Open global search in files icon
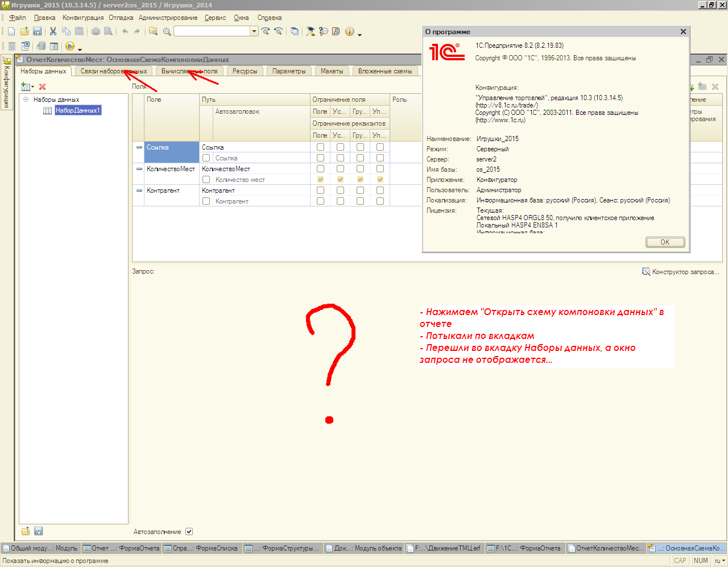728x567 pixels. (154, 31)
